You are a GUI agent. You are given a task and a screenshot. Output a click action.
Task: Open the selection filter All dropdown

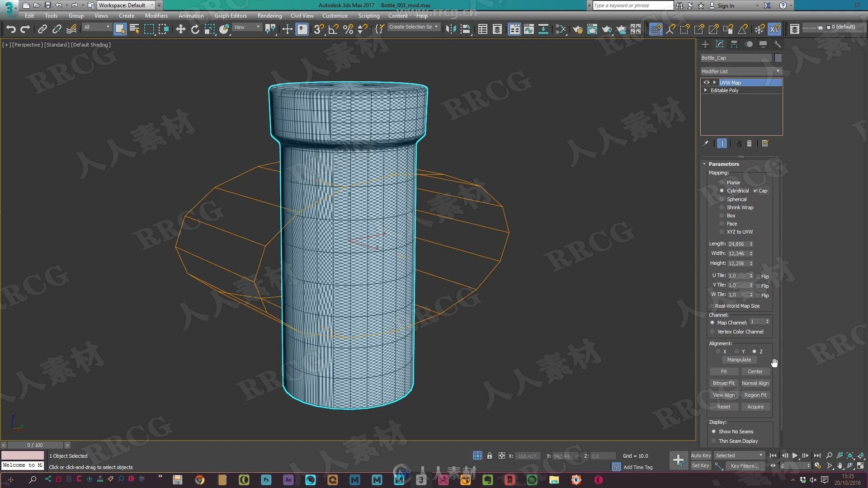coord(97,27)
